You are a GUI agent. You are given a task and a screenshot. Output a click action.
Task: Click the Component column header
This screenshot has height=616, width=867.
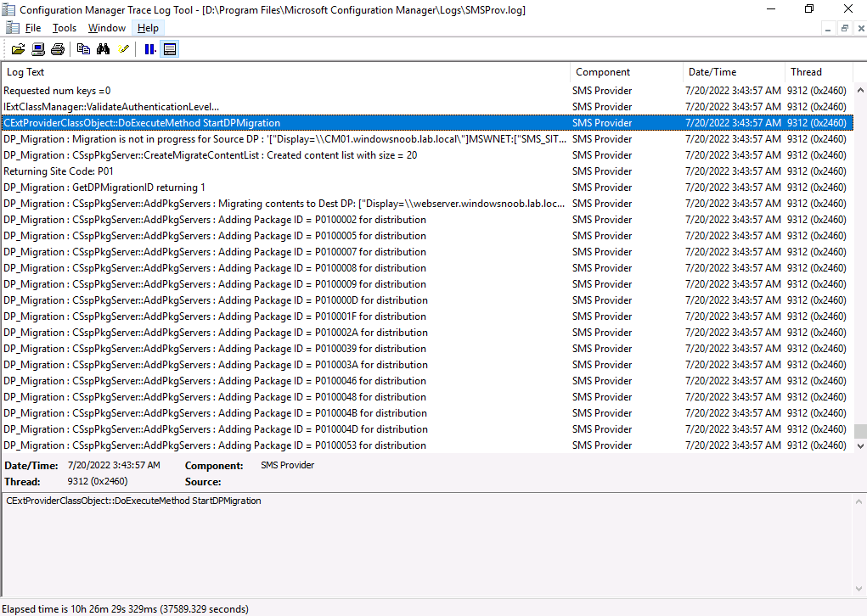[x=627, y=72]
